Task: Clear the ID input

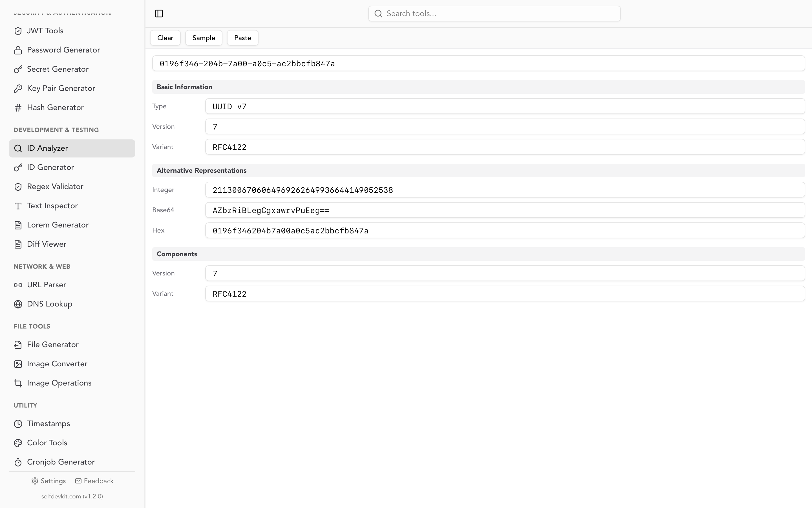Action: [165, 38]
